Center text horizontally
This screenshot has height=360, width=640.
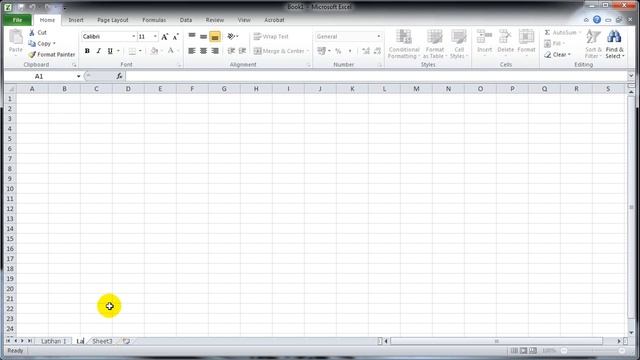coord(203,51)
